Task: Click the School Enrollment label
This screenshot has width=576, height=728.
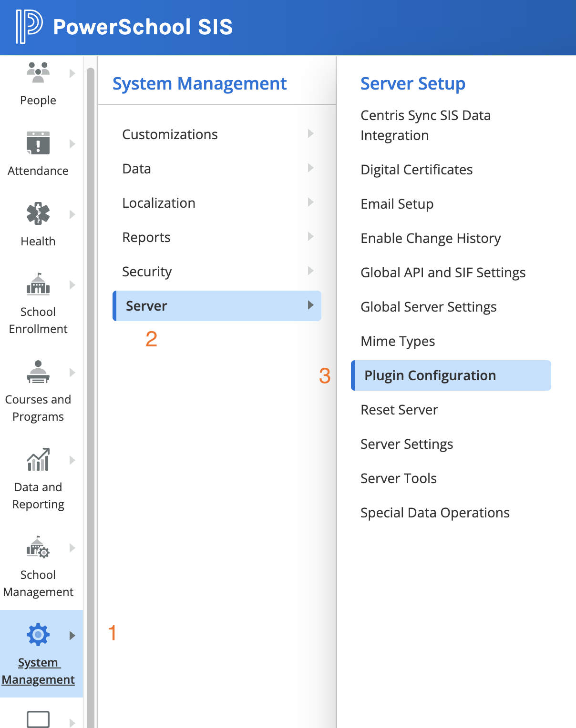Action: 38,320
